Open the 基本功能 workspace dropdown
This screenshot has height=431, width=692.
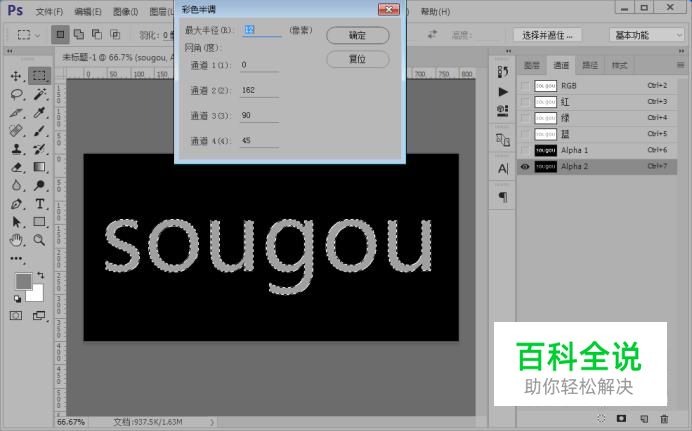point(646,35)
